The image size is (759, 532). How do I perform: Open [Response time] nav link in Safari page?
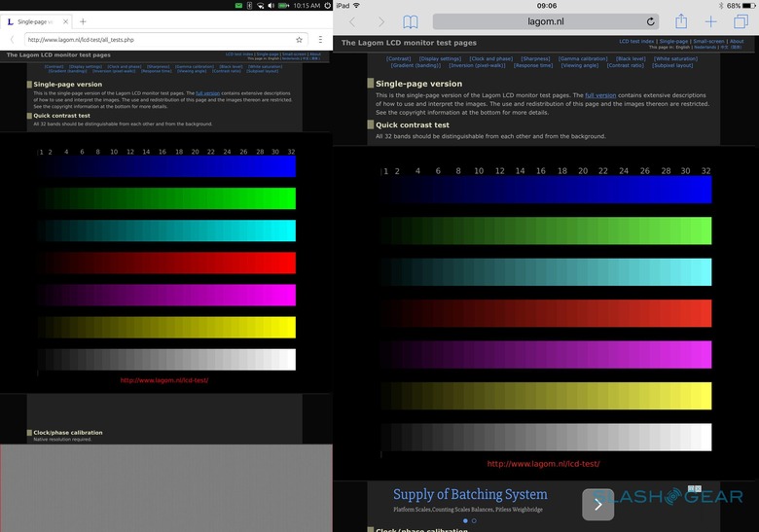pos(533,65)
